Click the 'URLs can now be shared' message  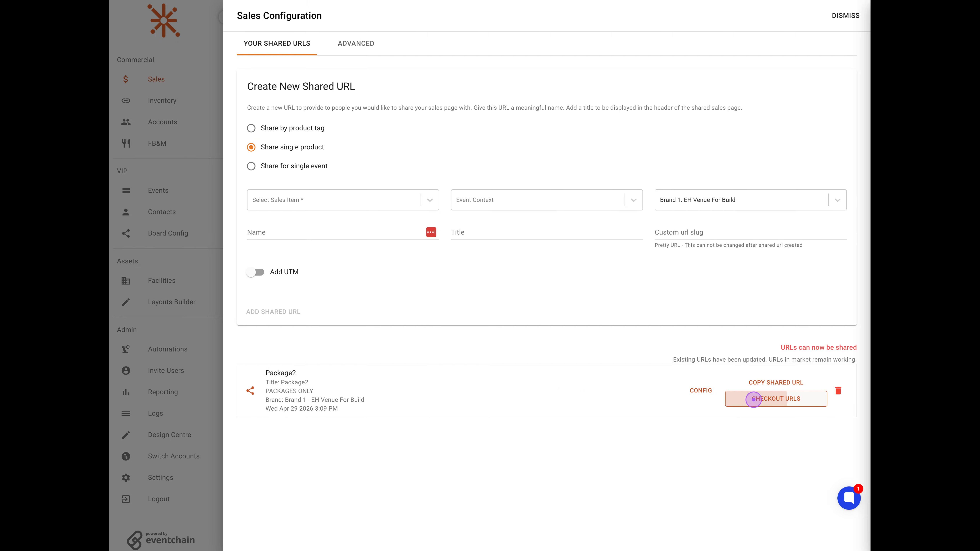point(818,348)
